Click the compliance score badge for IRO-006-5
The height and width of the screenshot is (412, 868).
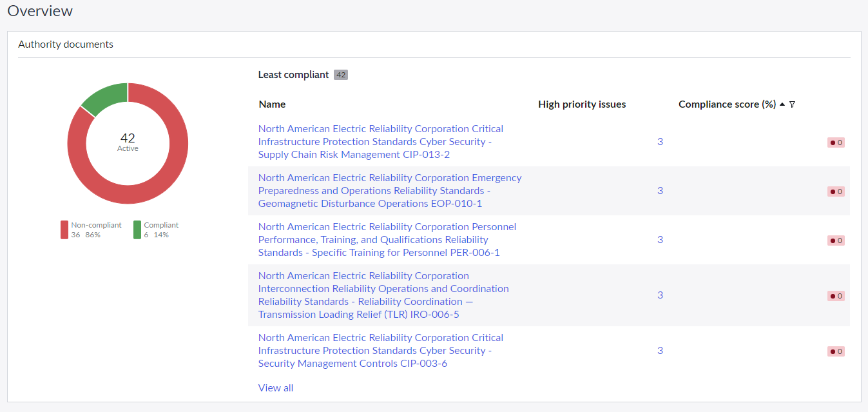[x=836, y=296]
